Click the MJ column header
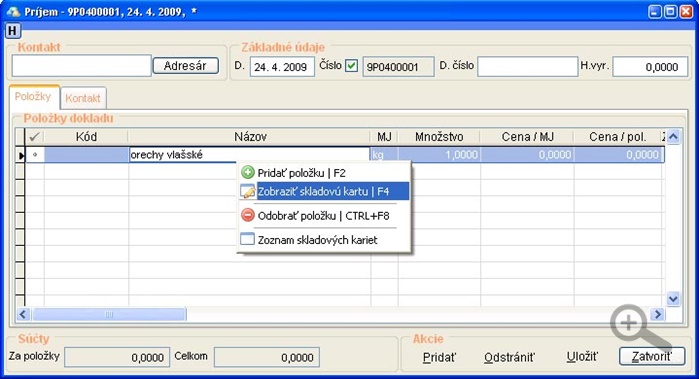This screenshot has height=379, width=699. click(x=384, y=137)
